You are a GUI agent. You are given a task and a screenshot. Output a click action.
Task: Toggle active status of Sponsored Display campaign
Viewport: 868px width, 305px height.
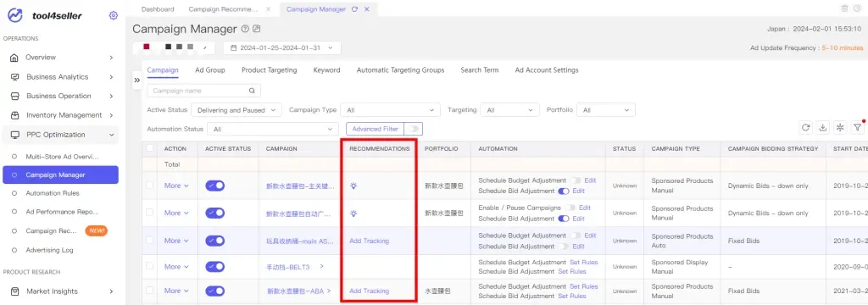pos(214,267)
